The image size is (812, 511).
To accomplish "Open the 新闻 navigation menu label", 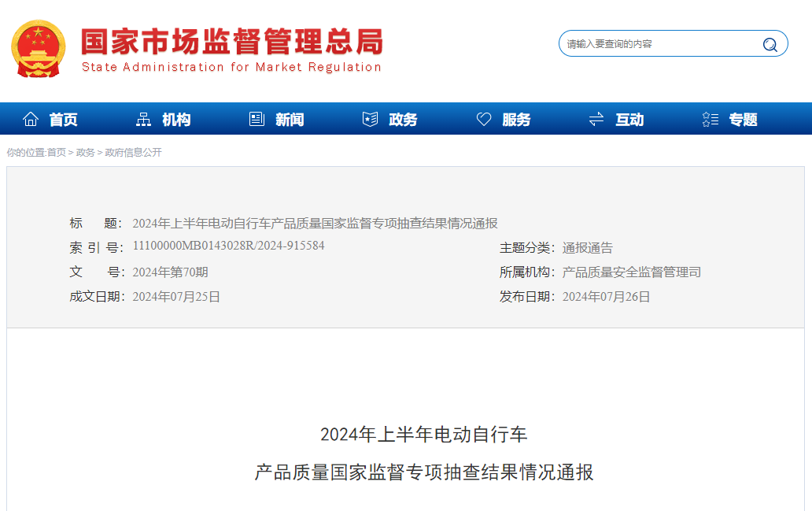I will click(290, 120).
